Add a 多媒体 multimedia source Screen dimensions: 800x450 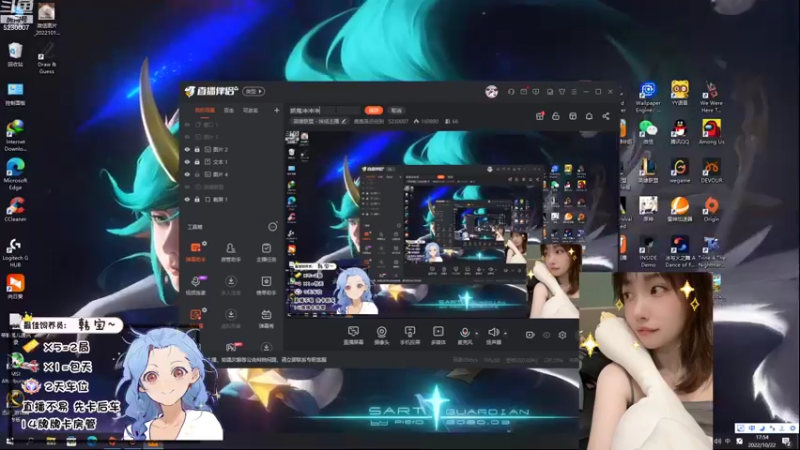438,335
